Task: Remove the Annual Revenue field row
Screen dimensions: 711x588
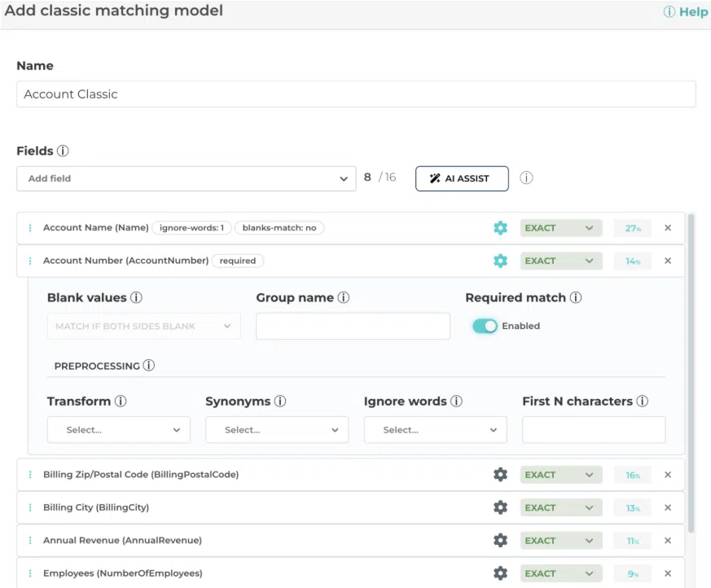Action: (x=668, y=541)
